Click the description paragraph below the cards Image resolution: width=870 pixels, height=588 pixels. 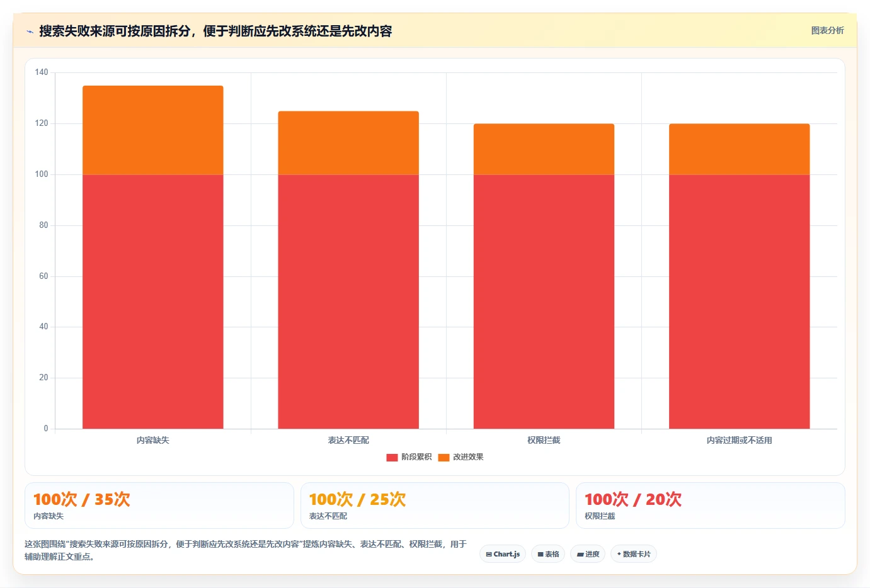pos(246,550)
